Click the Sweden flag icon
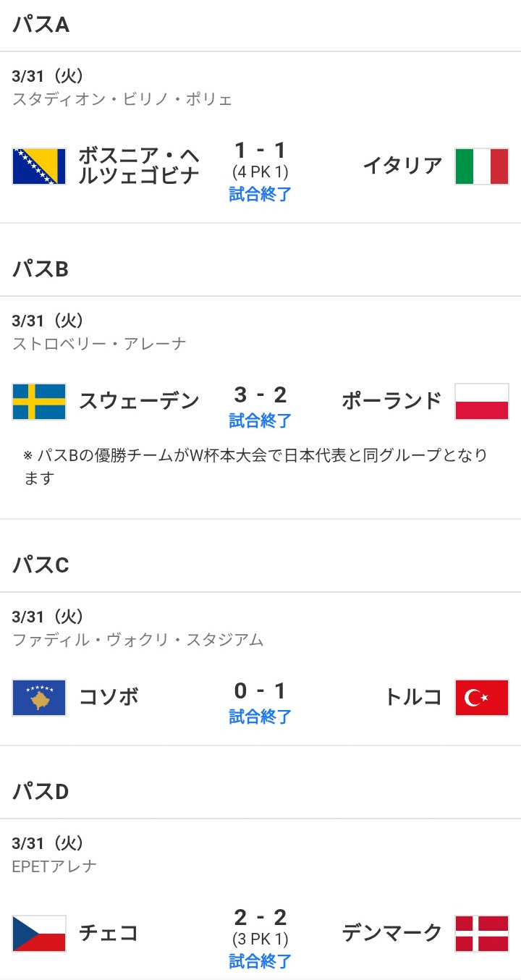 pos(39,402)
